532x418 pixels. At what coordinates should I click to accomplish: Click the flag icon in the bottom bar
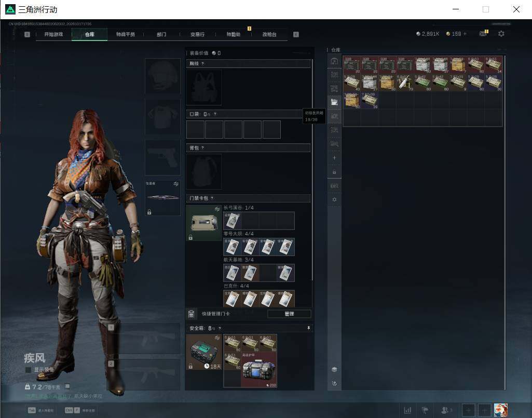tap(425, 410)
